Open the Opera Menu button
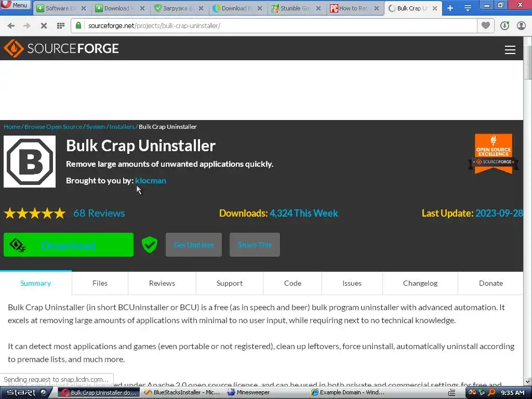This screenshot has height=399, width=532. pyautogui.click(x=16, y=5)
